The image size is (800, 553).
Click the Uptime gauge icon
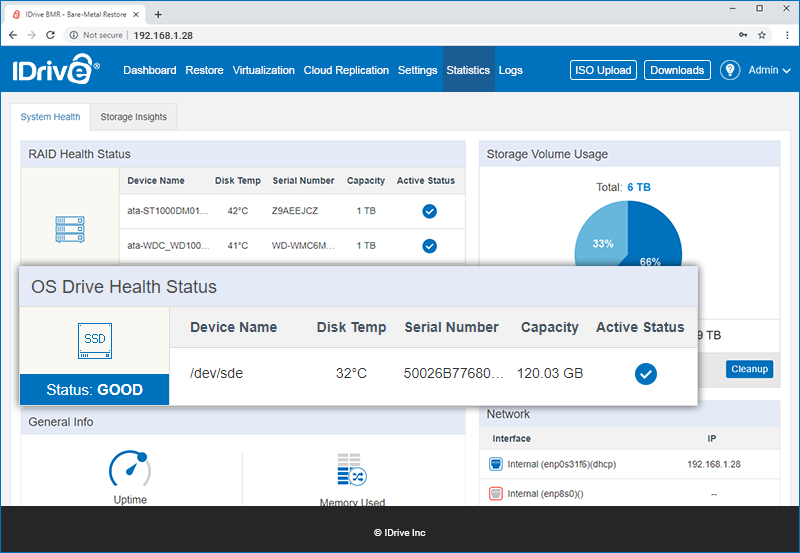130,468
